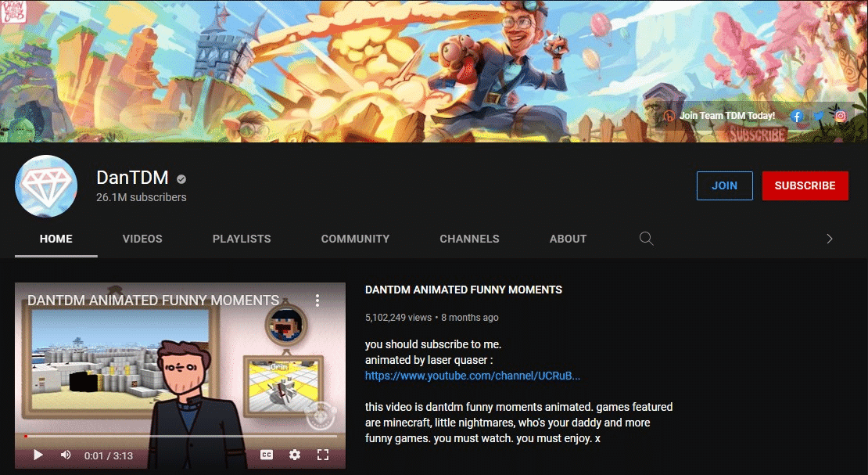Click the DanTDM diamond channel avatar
This screenshot has height=475, width=868.
pos(46,185)
